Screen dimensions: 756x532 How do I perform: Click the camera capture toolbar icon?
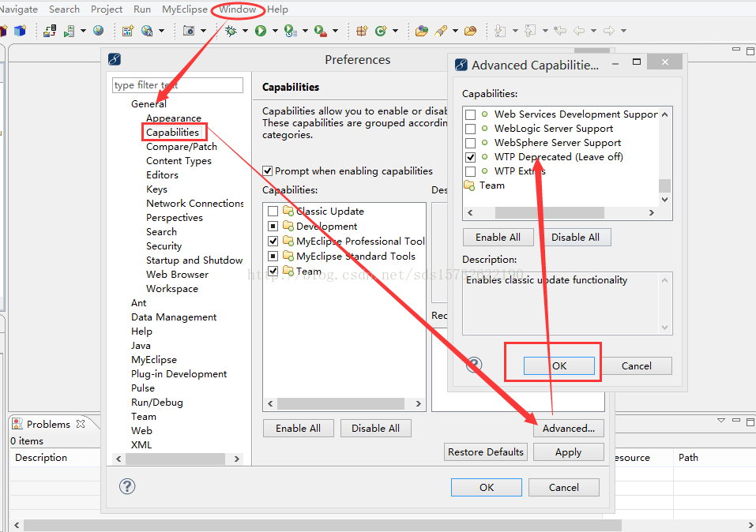pos(189,31)
